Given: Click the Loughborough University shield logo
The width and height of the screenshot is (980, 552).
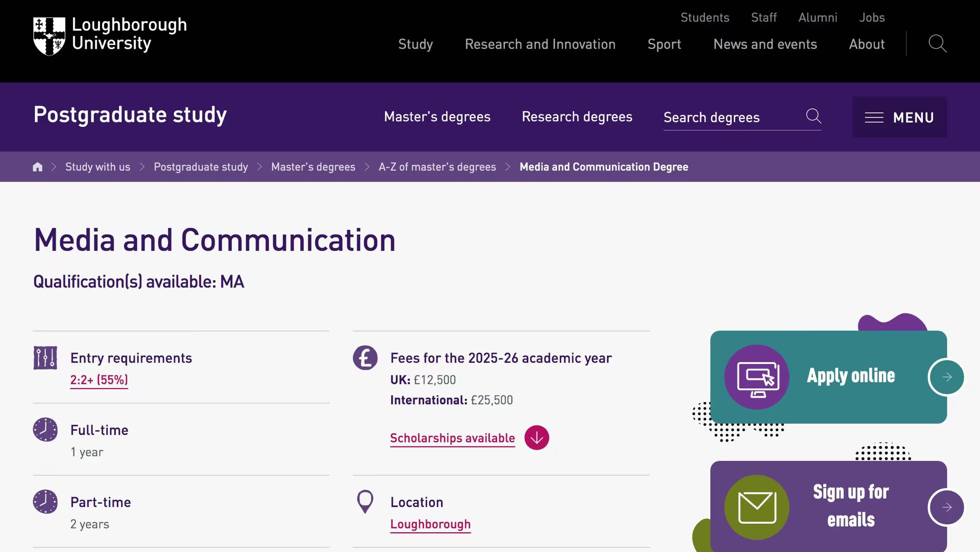Looking at the screenshot, I should click(x=49, y=36).
